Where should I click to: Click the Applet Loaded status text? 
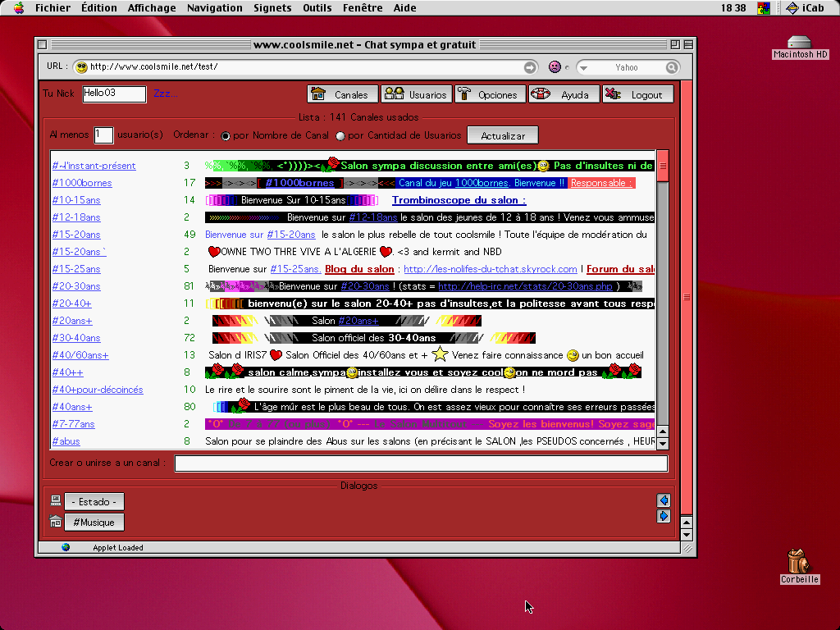point(118,547)
